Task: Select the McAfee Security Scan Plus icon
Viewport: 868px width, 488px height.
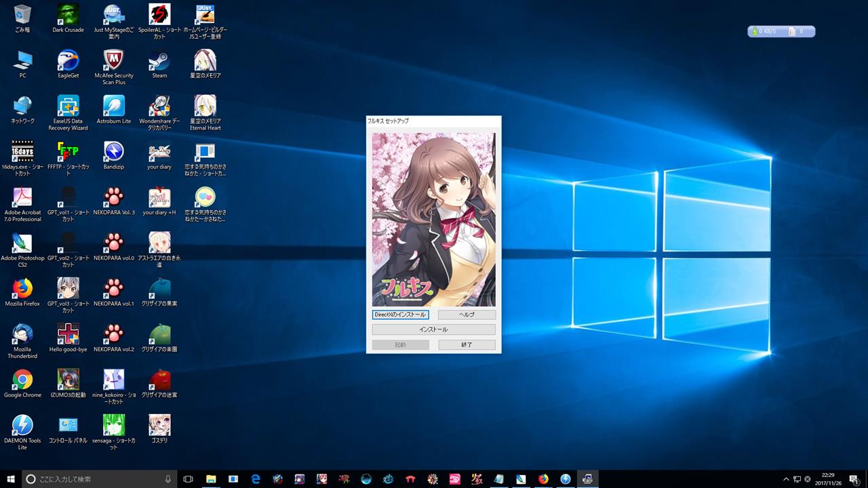Action: coord(114,67)
